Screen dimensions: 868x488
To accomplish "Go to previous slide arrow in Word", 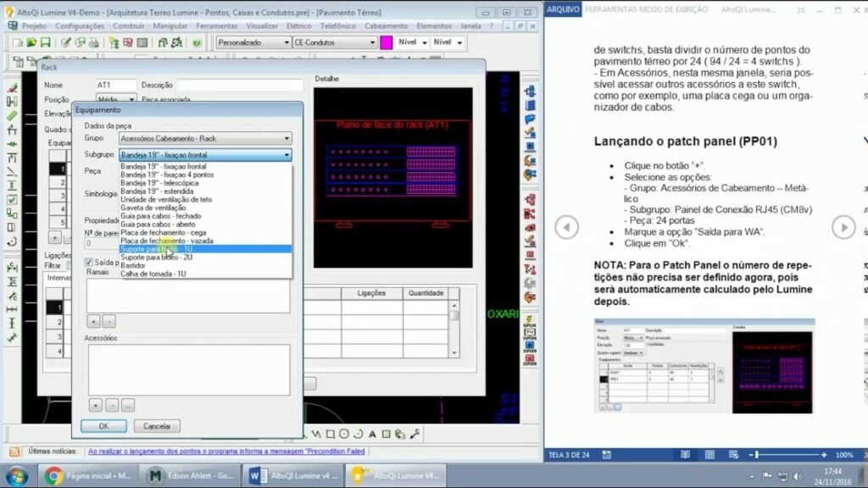I will [567, 227].
